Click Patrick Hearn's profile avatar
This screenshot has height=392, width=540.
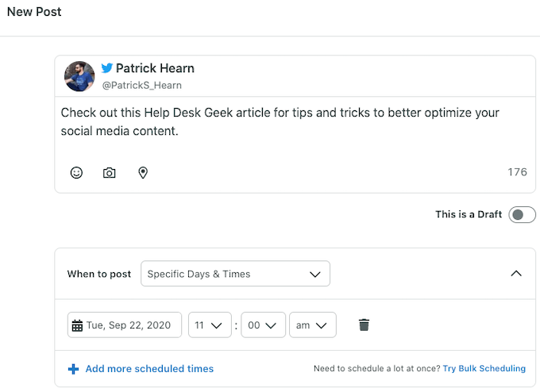pyautogui.click(x=79, y=75)
